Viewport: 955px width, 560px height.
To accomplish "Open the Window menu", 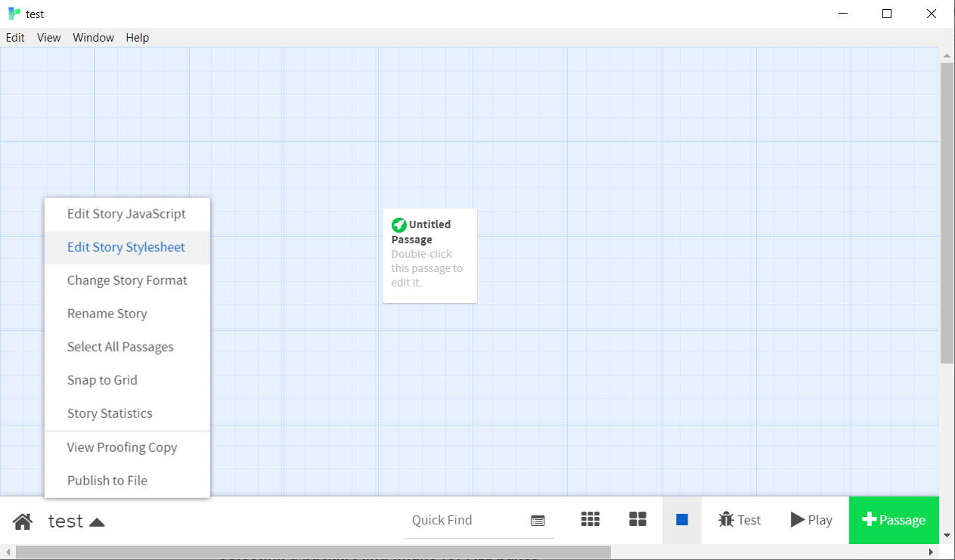I will point(94,38).
